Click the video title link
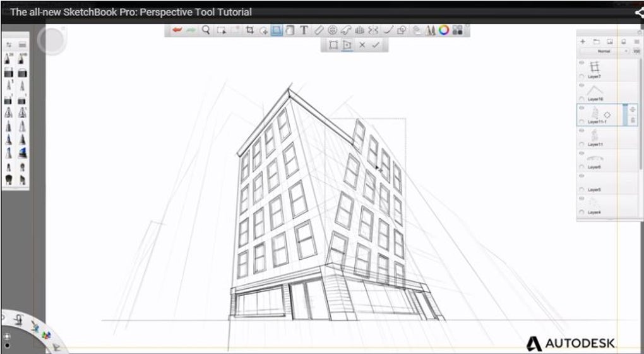 tap(131, 12)
